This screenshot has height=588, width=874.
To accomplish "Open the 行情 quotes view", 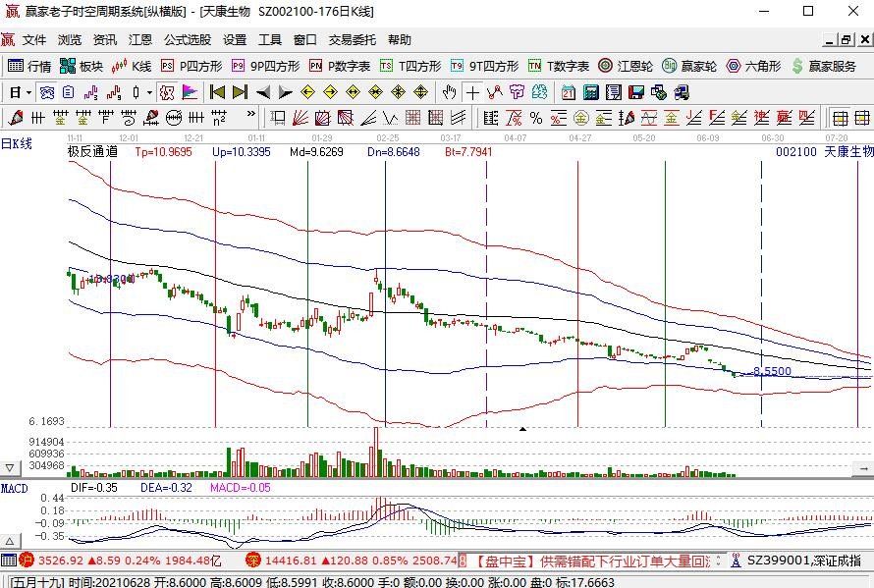I will tap(29, 67).
